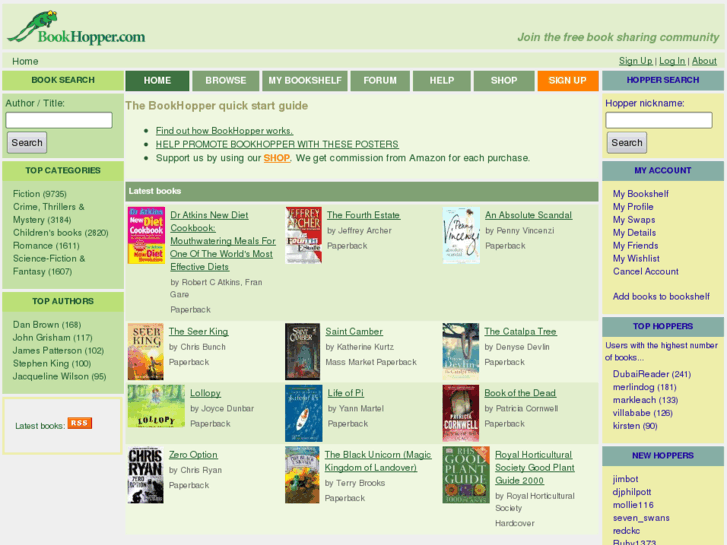Image resolution: width=727 pixels, height=545 pixels.
Task: Open the BROWSE tab
Action: pyautogui.click(x=226, y=81)
